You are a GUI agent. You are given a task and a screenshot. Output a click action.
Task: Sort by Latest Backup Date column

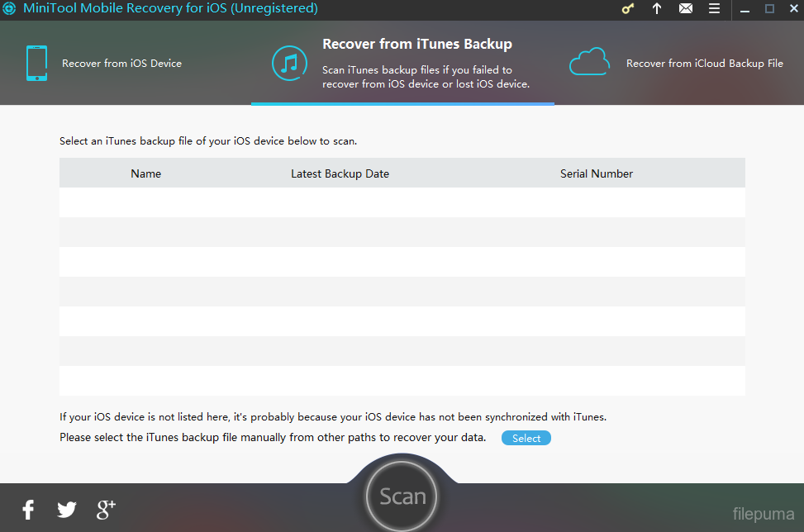[340, 173]
